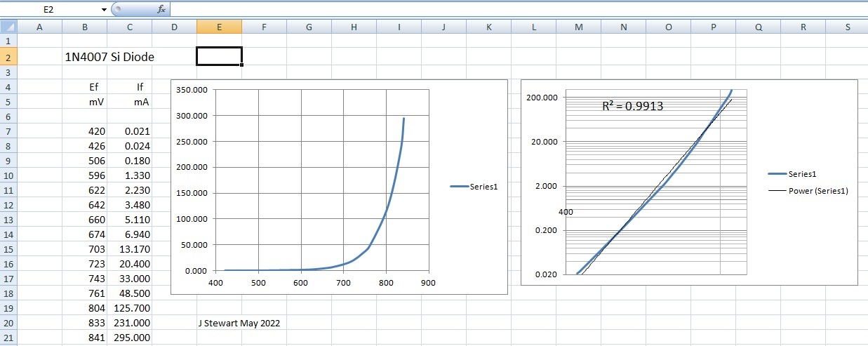This screenshot has height=346, width=868.
Task: Click the 350.000 axis label in left chart
Action: point(192,90)
